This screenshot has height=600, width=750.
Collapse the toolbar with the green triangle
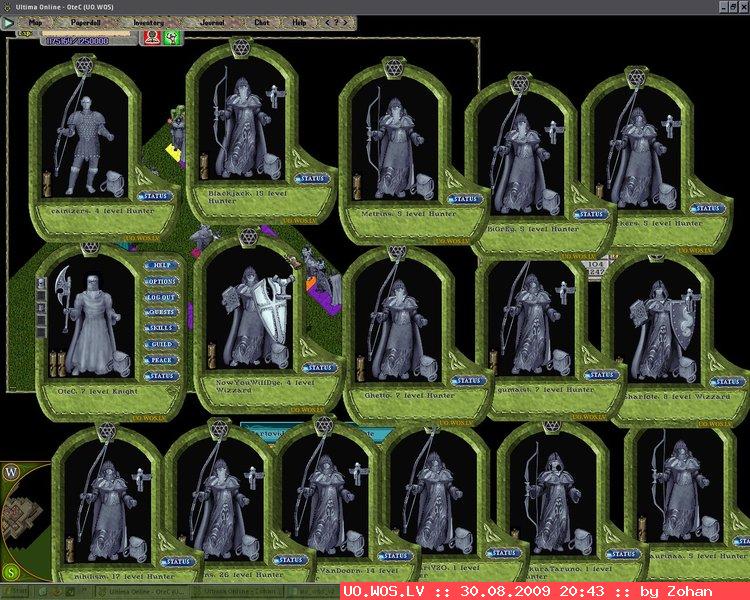pos(8,22)
